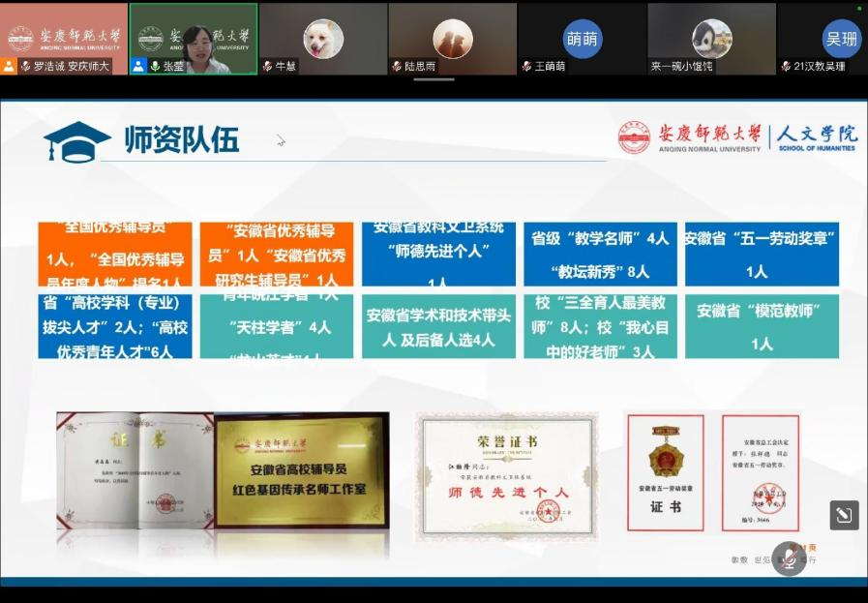Select 来一碗小馄饨's penguin avatar tile
868x603 pixels.
[x=711, y=39]
